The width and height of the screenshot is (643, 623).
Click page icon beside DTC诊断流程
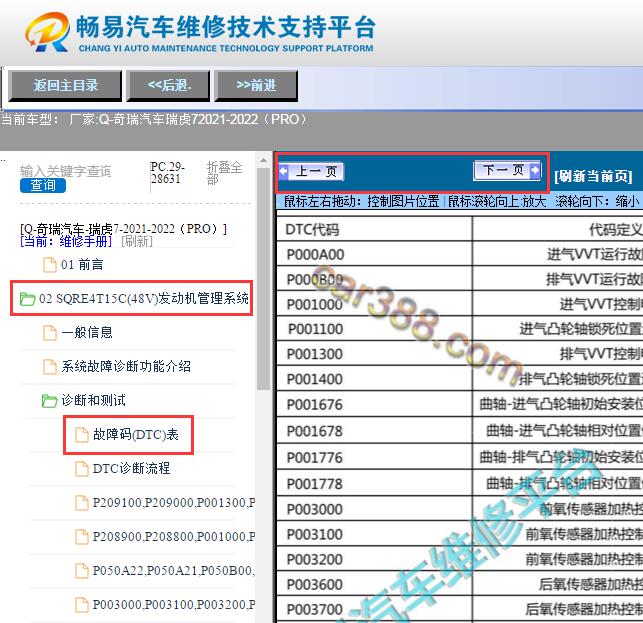pos(82,468)
